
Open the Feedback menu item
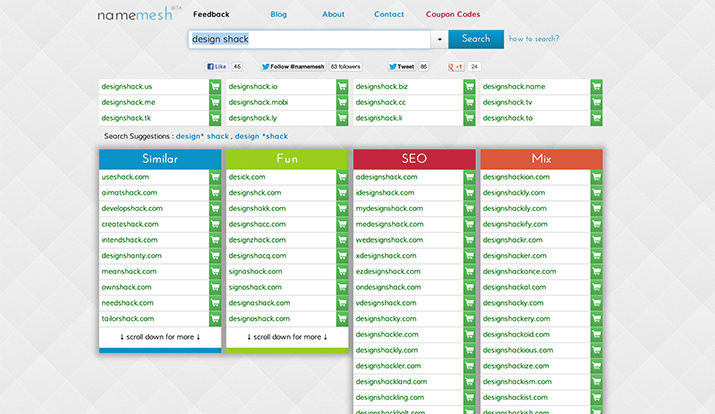tap(211, 14)
